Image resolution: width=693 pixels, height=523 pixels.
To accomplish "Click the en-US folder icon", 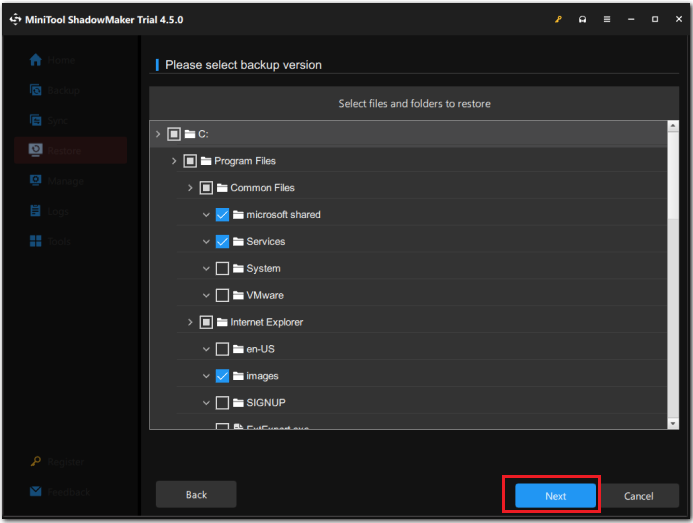I will coord(238,349).
